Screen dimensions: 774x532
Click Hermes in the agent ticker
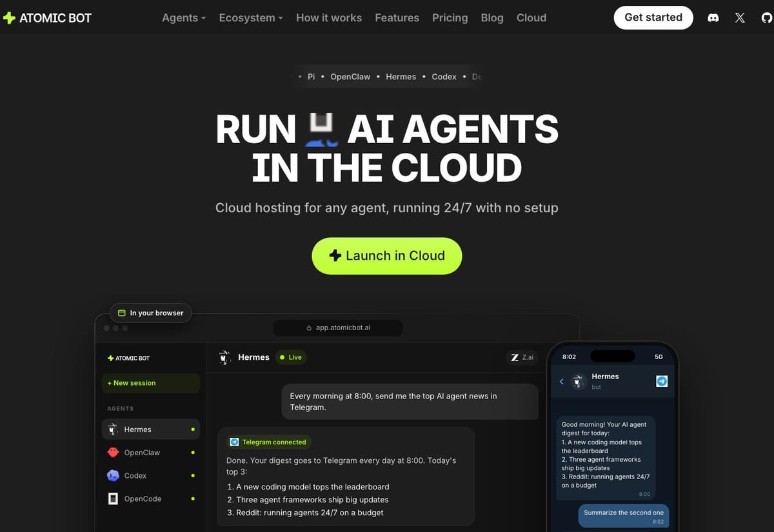pos(401,77)
